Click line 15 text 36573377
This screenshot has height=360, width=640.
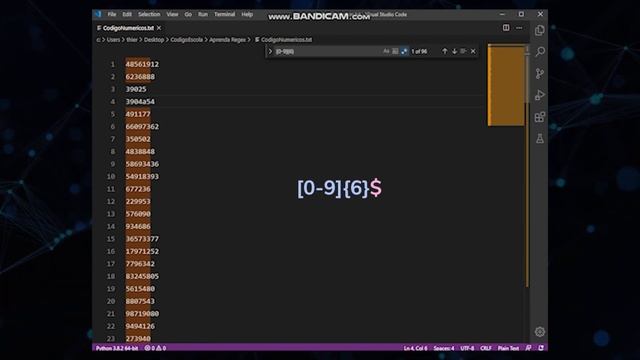pos(142,239)
